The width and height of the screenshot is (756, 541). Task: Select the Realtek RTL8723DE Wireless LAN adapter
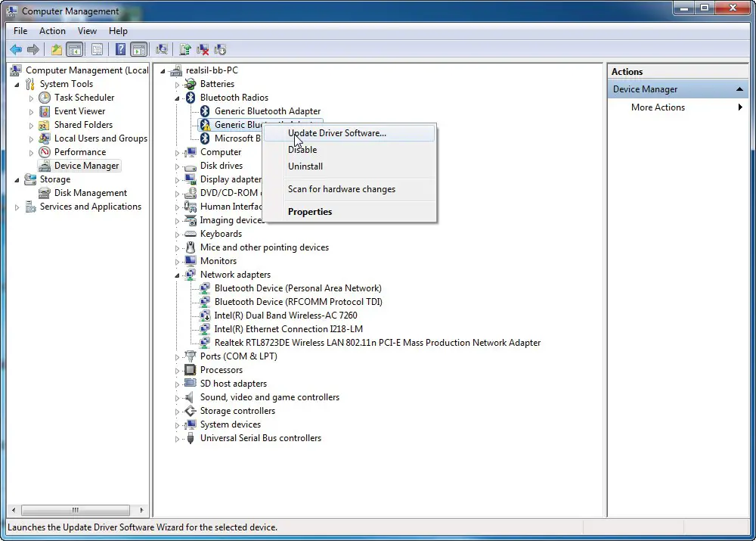click(377, 343)
